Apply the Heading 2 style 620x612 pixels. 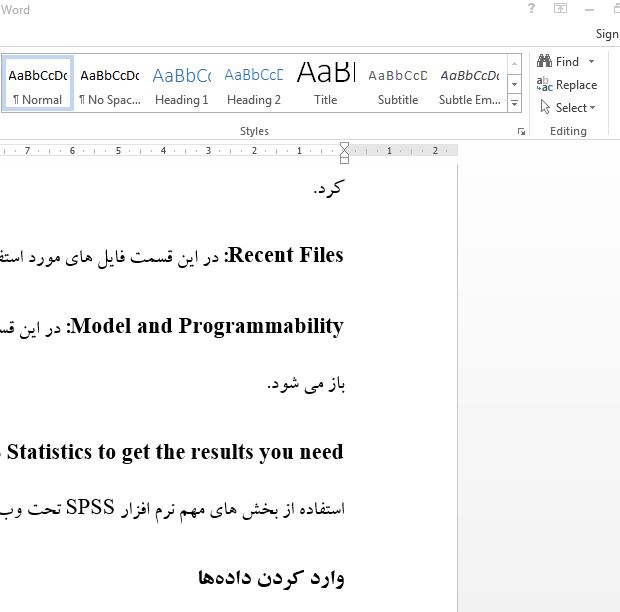pyautogui.click(x=253, y=83)
